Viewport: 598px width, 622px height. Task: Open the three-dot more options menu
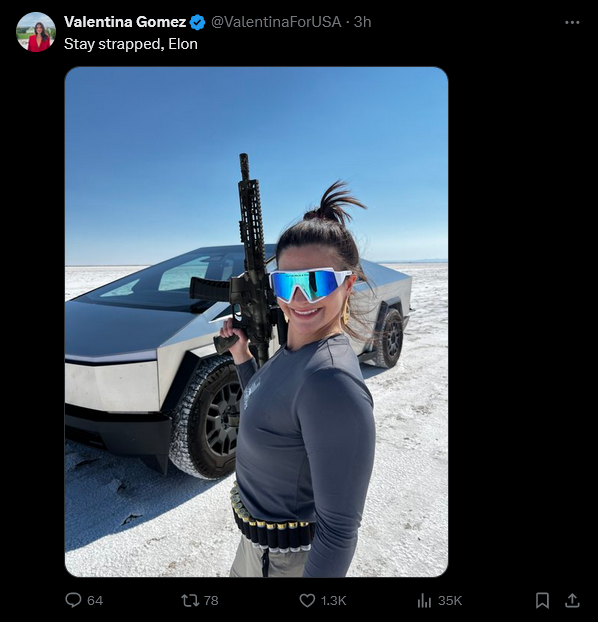pyautogui.click(x=572, y=22)
